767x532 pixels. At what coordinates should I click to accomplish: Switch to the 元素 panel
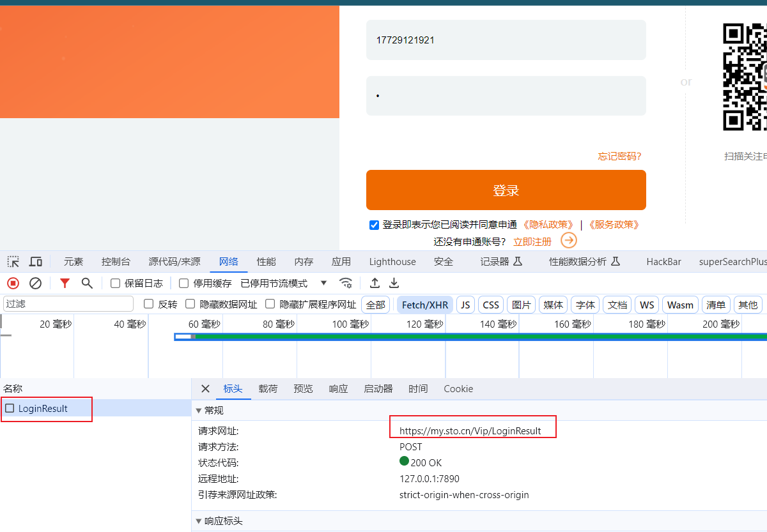[74, 261]
